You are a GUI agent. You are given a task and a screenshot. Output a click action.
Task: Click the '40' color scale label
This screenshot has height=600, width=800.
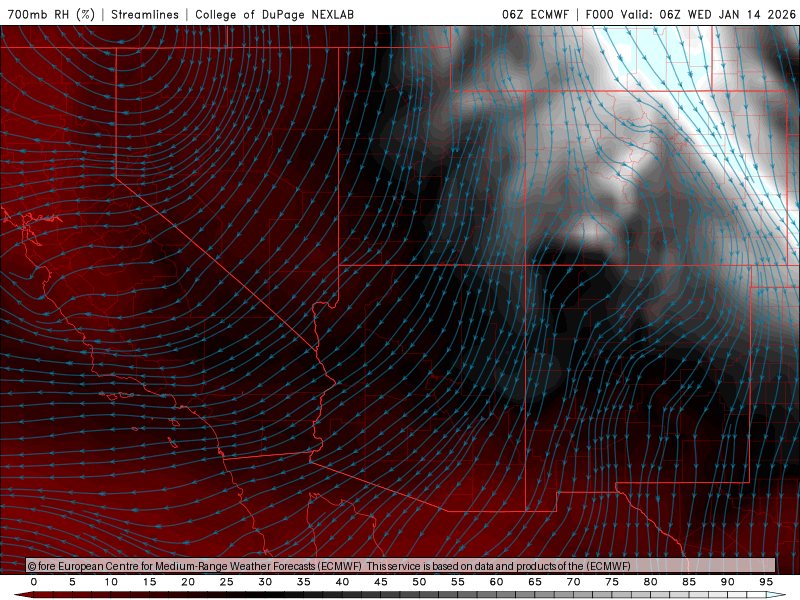(342, 582)
